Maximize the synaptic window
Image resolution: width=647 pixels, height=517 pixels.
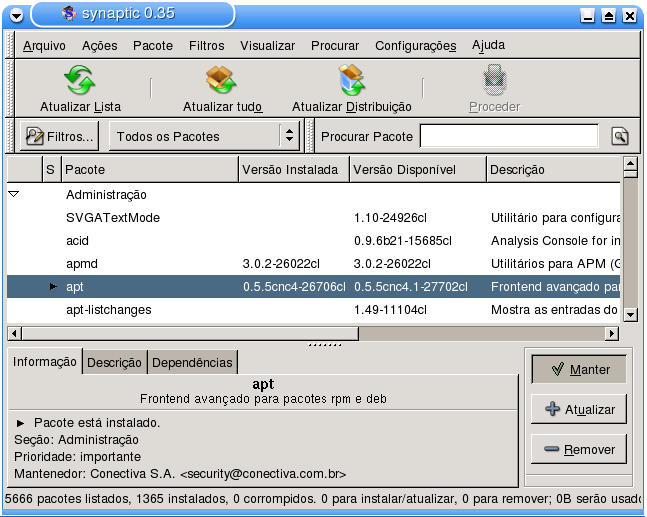click(609, 16)
